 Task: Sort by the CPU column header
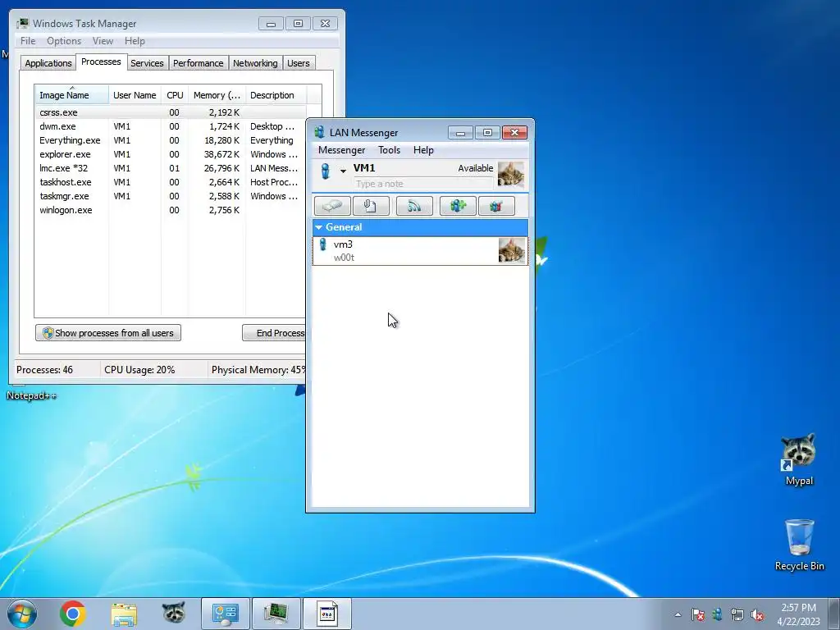coord(175,95)
